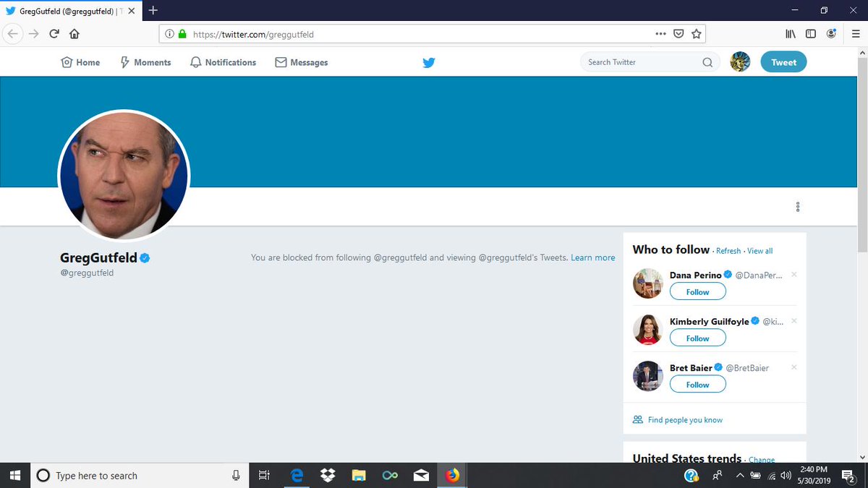This screenshot has height=488, width=868.
Task: Open the Notifications bell icon
Action: (195, 62)
